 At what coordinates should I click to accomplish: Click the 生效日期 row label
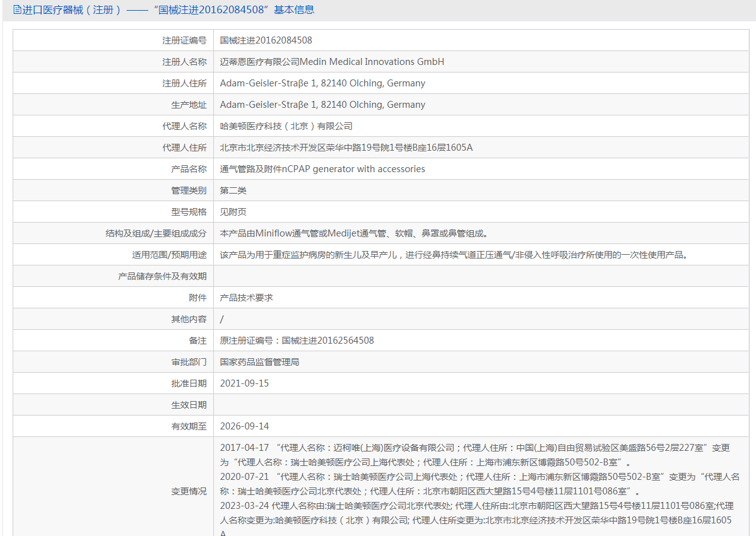coord(189,405)
